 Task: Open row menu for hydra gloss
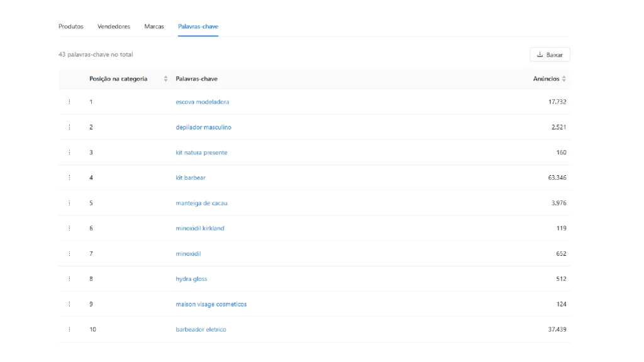click(69, 278)
